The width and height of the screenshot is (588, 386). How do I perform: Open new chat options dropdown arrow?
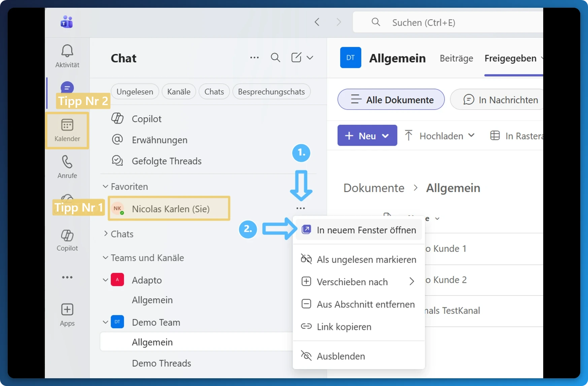310,58
